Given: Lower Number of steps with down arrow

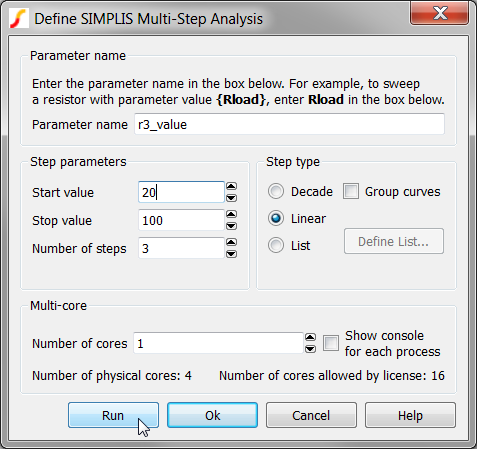Looking at the screenshot, I should [231, 254].
